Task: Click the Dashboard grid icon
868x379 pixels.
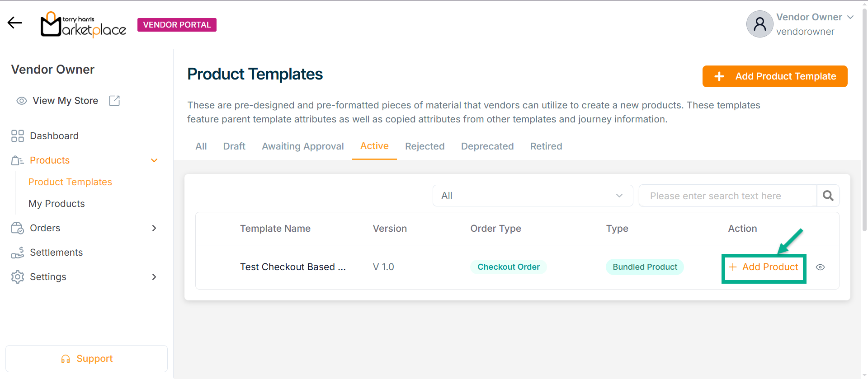Action: click(18, 136)
